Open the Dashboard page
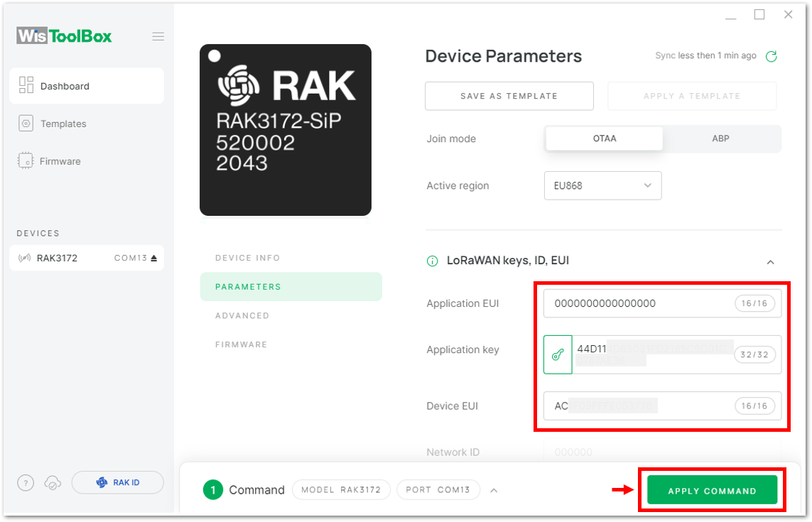Image resolution: width=812 pixels, height=522 pixels. [x=87, y=86]
